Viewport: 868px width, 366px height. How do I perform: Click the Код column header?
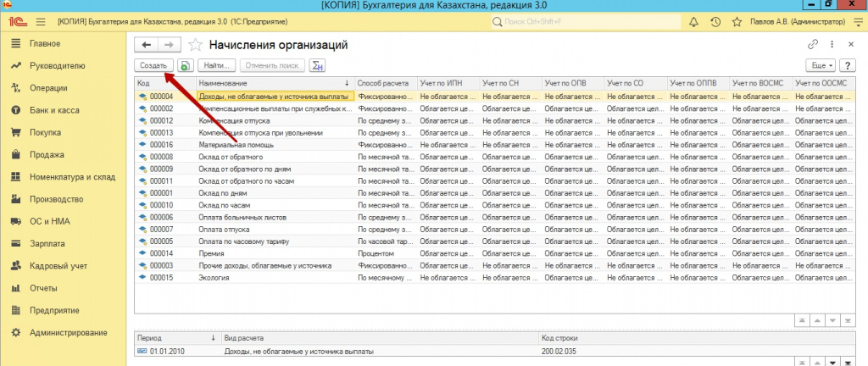(x=165, y=83)
